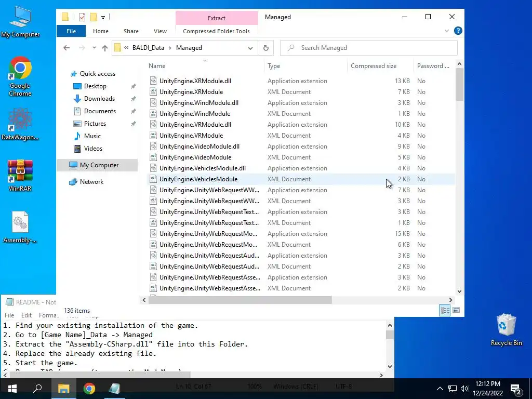Click File Explorer taskbar icon
Image resolution: width=532 pixels, height=399 pixels.
pos(63,389)
